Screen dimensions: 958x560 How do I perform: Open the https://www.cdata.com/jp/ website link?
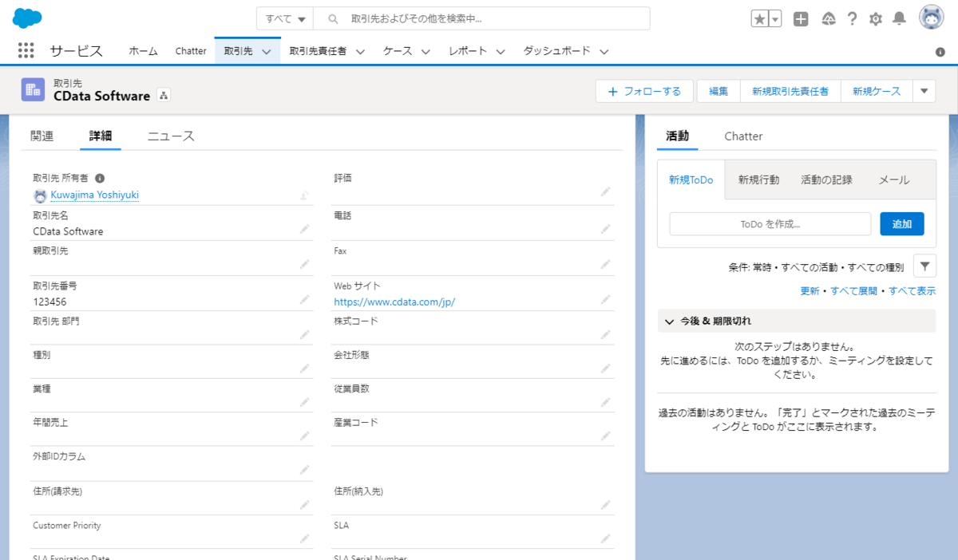394,302
